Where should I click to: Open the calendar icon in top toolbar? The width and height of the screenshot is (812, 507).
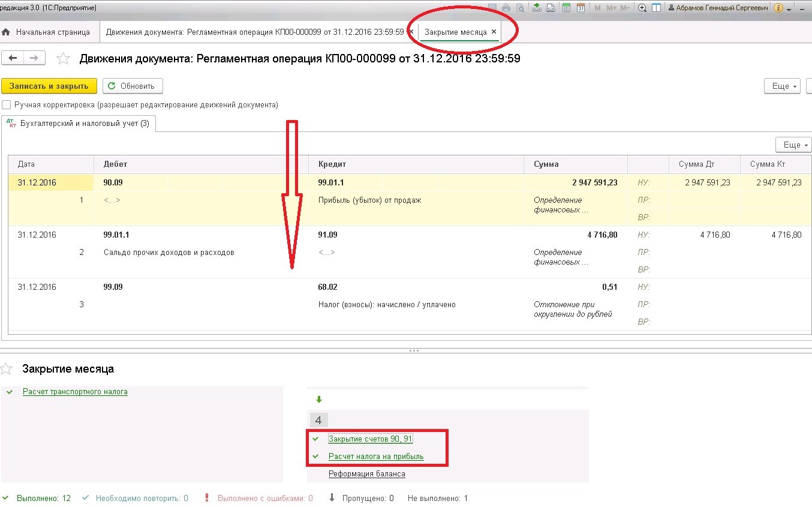click(581, 8)
